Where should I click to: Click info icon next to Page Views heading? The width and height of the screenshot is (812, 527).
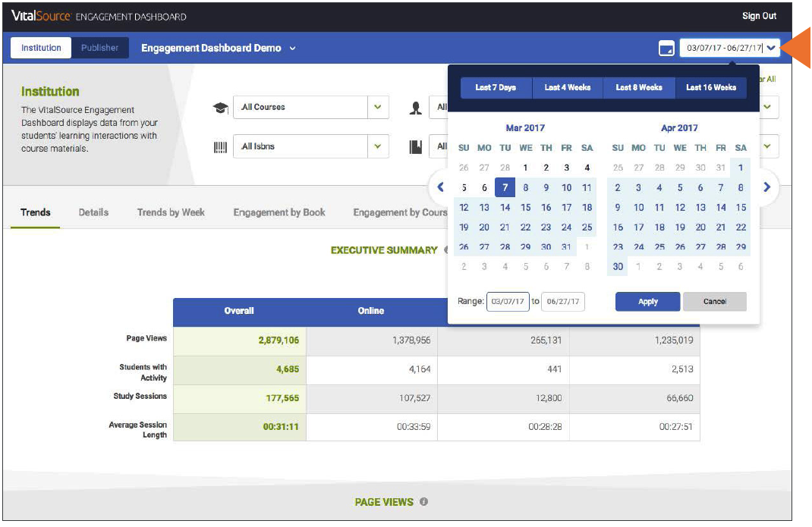[423, 502]
